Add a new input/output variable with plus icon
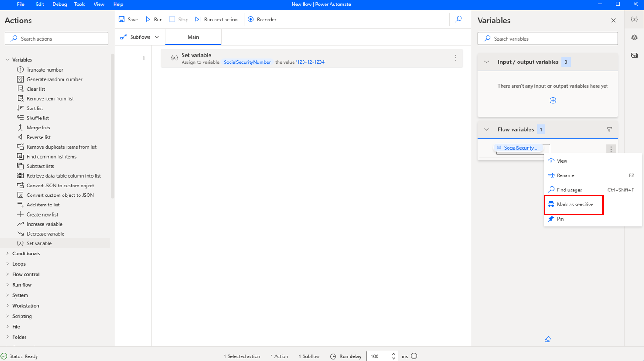Screen dimensions: 644x361 (x=553, y=100)
